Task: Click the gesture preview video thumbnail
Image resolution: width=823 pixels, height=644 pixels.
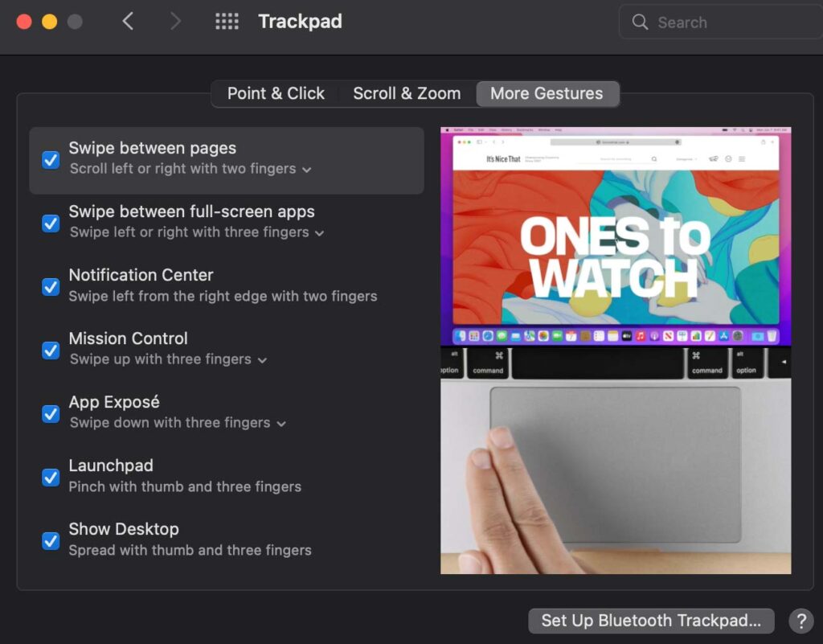Action: (x=616, y=350)
